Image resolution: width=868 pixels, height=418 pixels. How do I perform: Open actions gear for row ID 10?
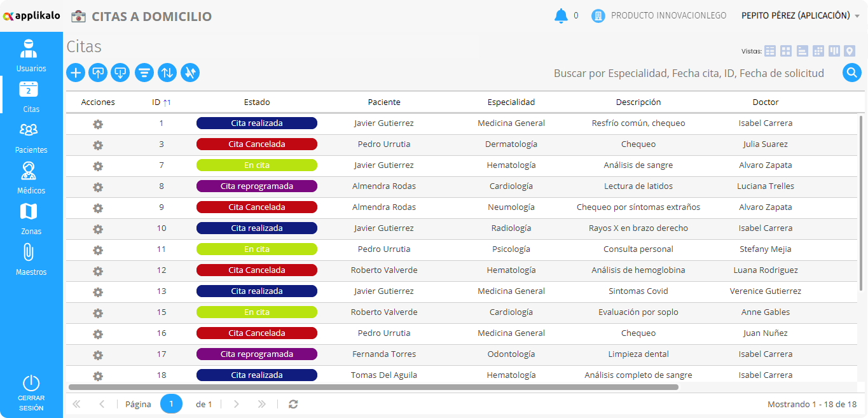coord(98,229)
